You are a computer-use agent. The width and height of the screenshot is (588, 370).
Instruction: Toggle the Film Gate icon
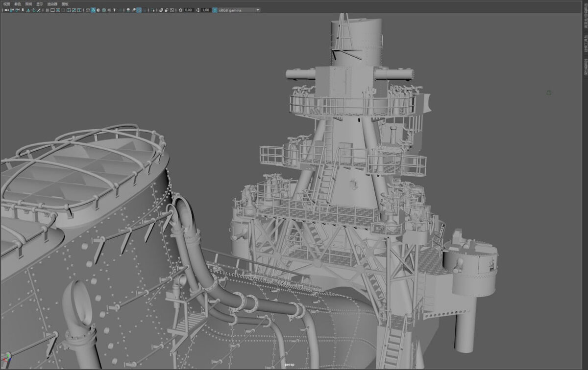point(52,10)
